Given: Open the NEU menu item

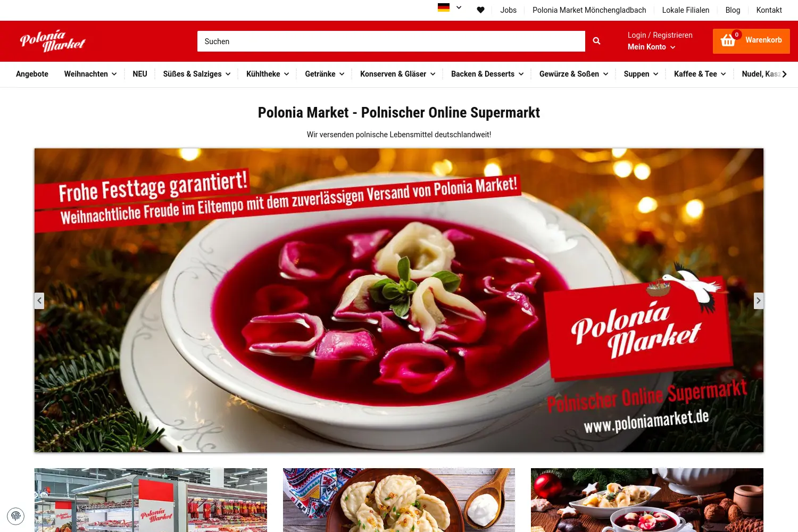Looking at the screenshot, I should [140, 74].
